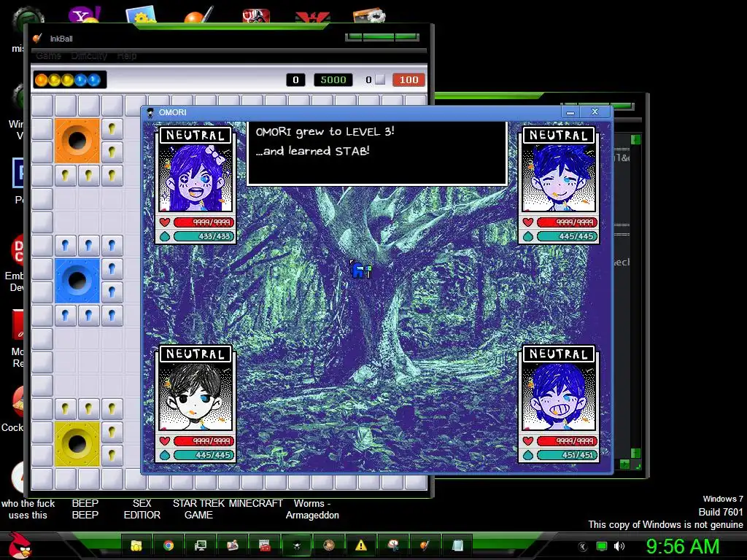747x560 pixels.
Task: Click the 451/451 juice bar
Action: (567, 455)
